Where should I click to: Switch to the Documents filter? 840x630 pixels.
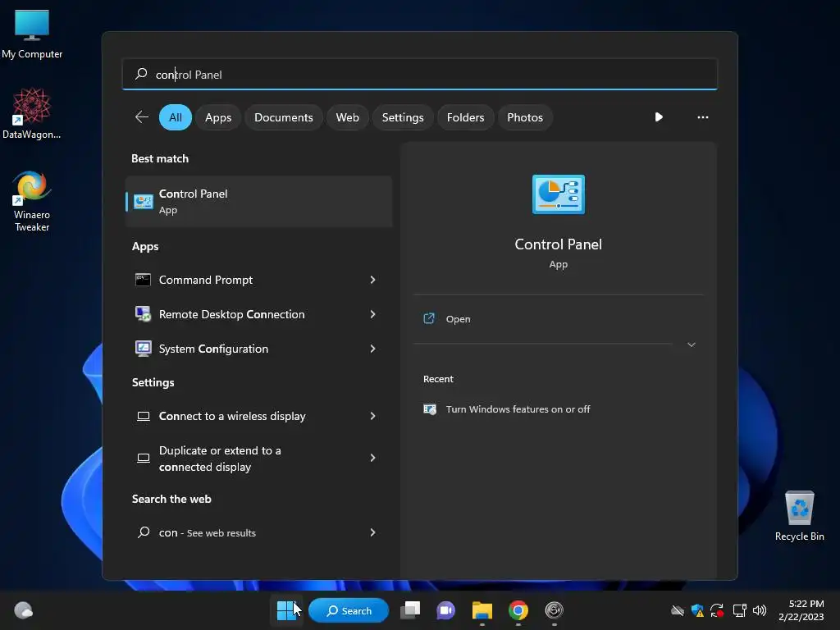(283, 116)
